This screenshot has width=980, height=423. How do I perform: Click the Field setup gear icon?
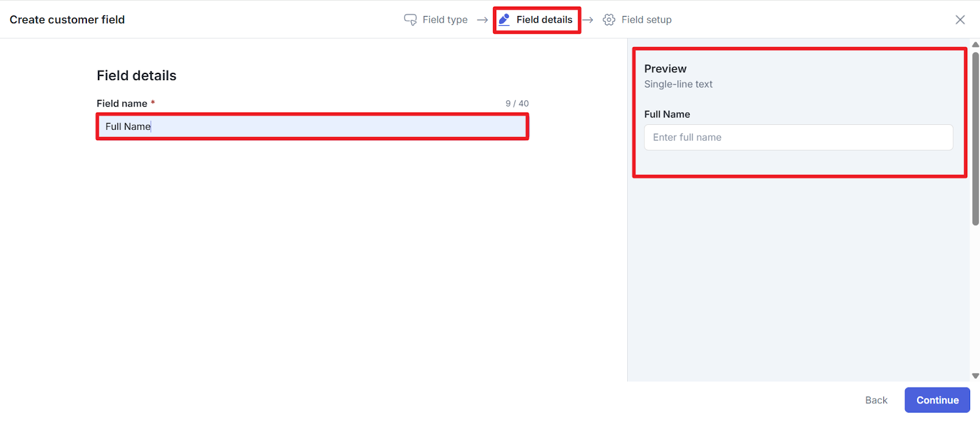[609, 20]
